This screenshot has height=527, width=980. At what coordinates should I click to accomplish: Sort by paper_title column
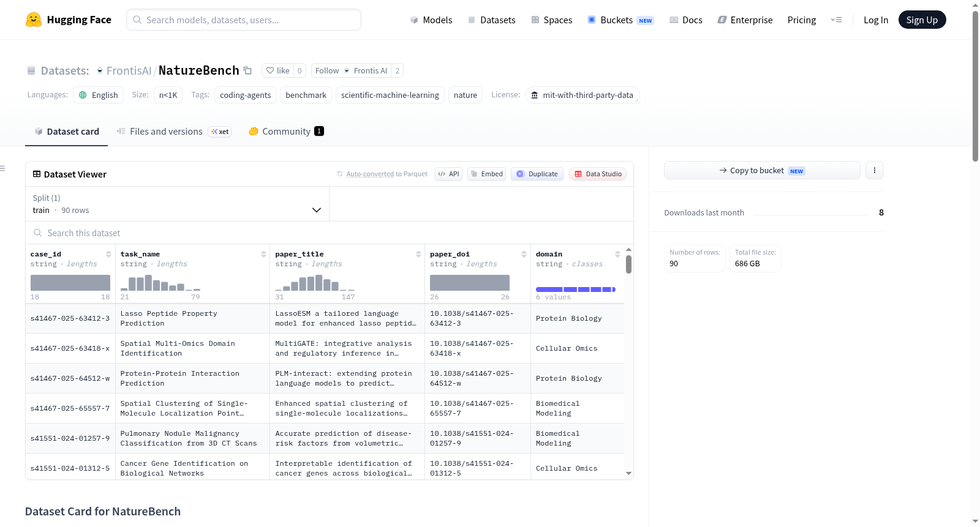click(418, 254)
